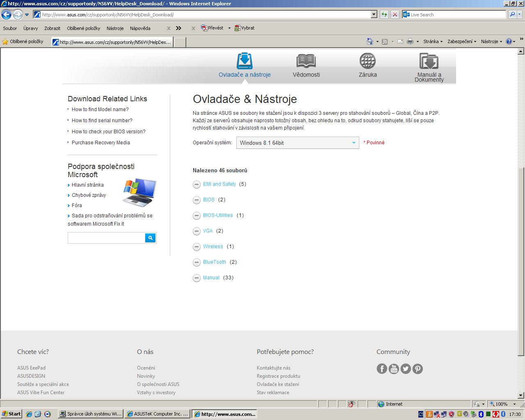This screenshot has width=525, height=420.
Task: Open the address bar history dropdown
Action: tap(374, 14)
